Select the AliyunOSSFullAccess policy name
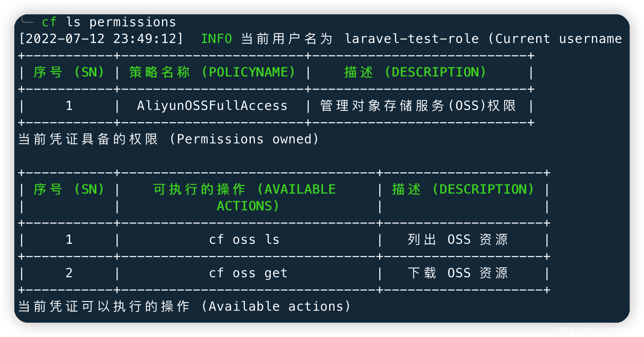Screen dimensions: 644x337 coord(212,106)
